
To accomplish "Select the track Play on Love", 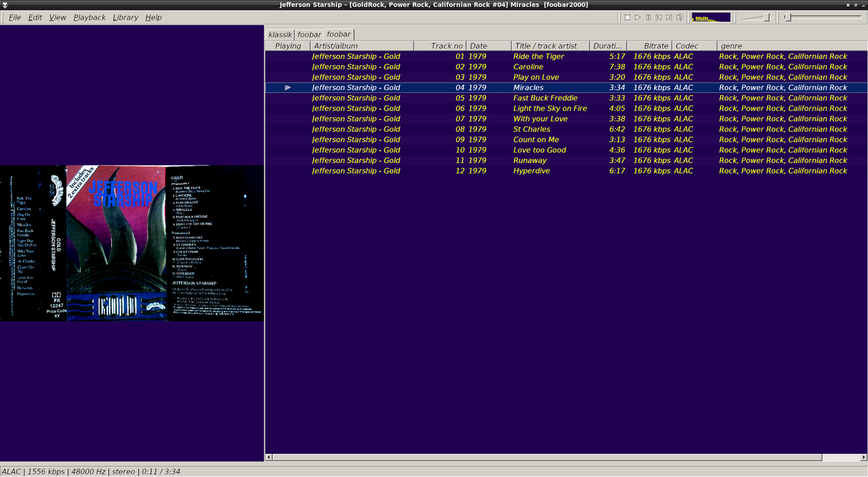I will [x=566, y=77].
